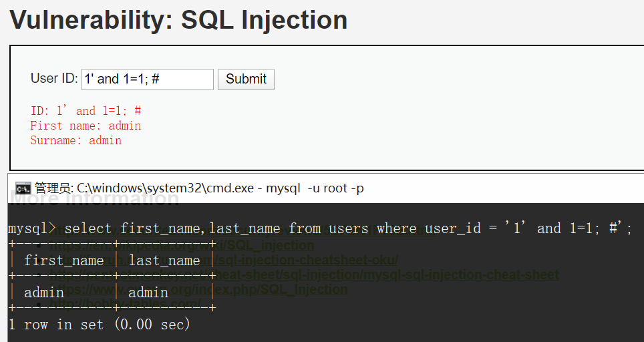The width and height of the screenshot is (644, 342).
Task: Click the '1 row in set (0.00 sec)' line
Action: [x=99, y=325]
